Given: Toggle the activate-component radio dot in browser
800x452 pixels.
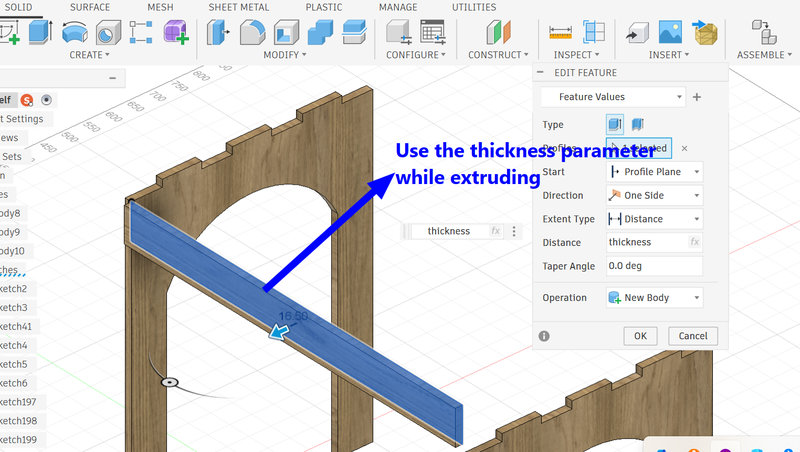Looking at the screenshot, I should coord(46,100).
